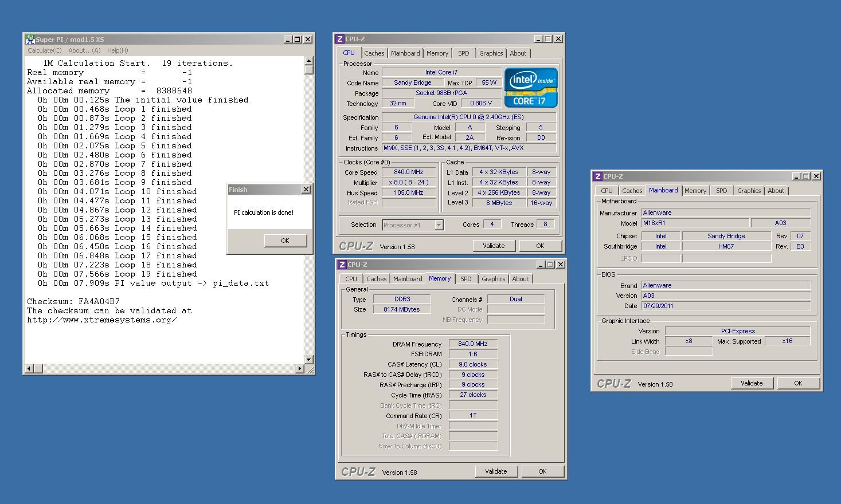The height and width of the screenshot is (504, 841).
Task: Click the Multiplier x 8.0 ( 8 - 24 ) value
Action: (409, 182)
